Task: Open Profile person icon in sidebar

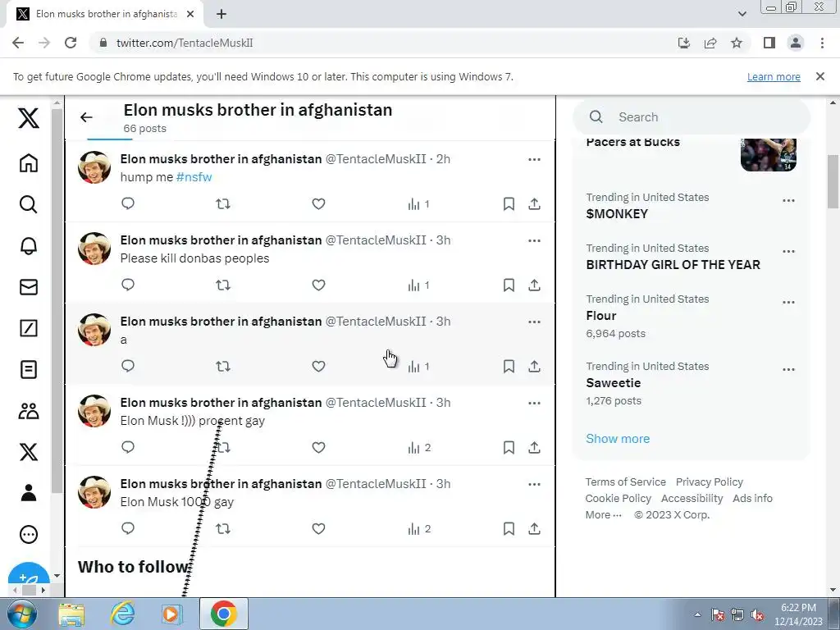Action: click(x=29, y=493)
